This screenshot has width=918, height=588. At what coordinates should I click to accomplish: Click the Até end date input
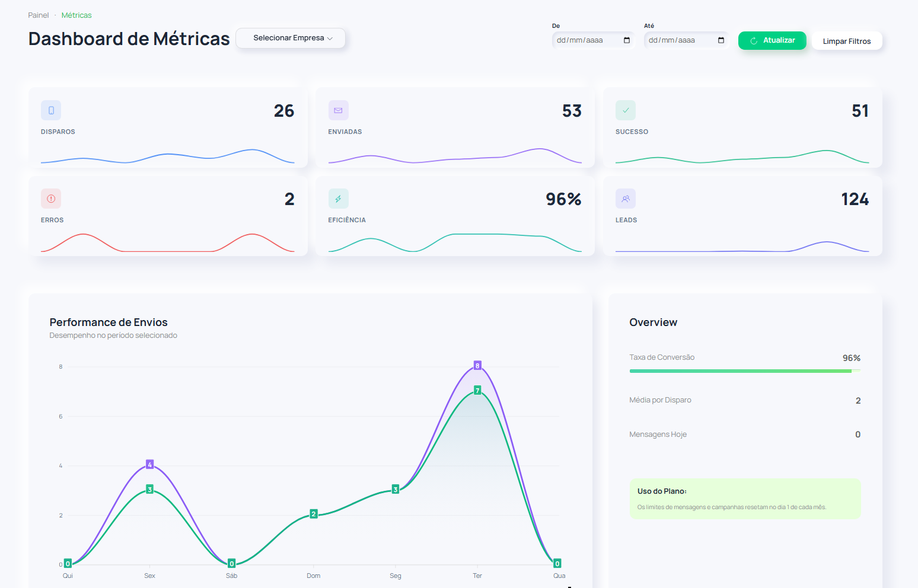(676, 40)
